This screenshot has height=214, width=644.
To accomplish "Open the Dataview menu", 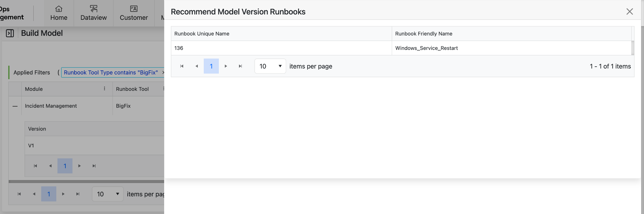I will point(93,13).
